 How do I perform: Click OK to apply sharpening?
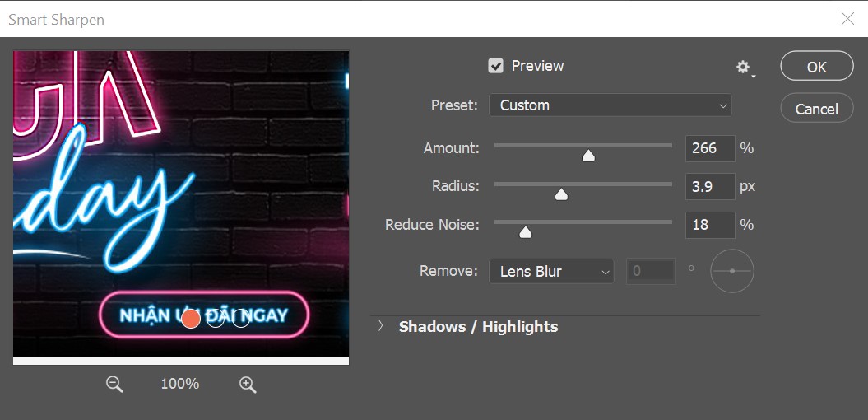[x=816, y=67]
